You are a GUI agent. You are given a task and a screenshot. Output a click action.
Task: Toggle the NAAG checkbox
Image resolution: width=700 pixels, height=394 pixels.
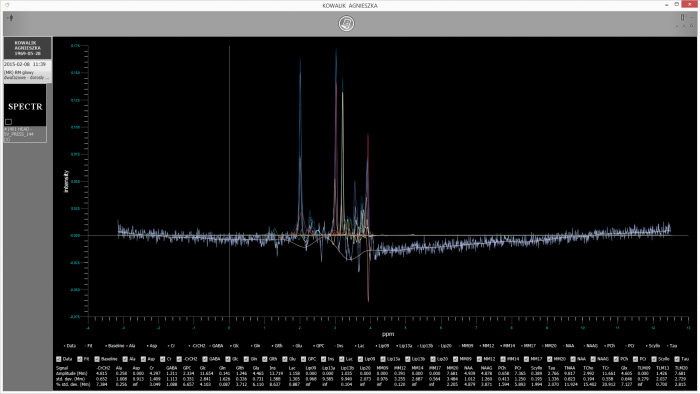tap(593, 359)
